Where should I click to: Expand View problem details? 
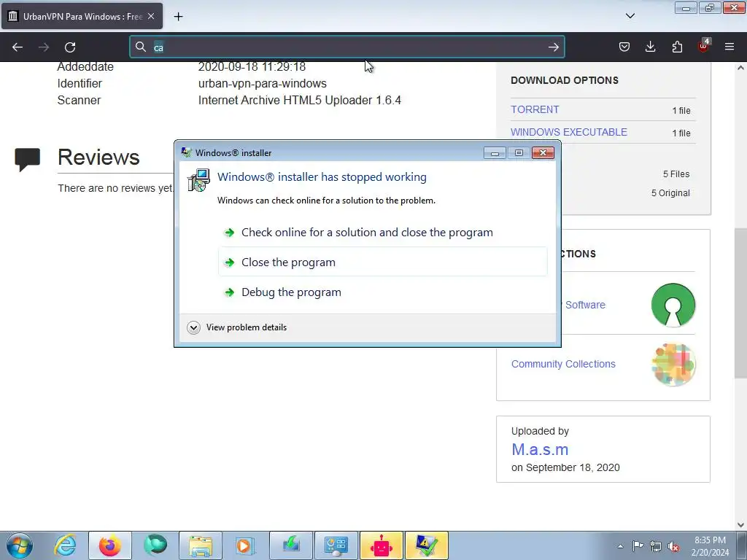tap(237, 327)
